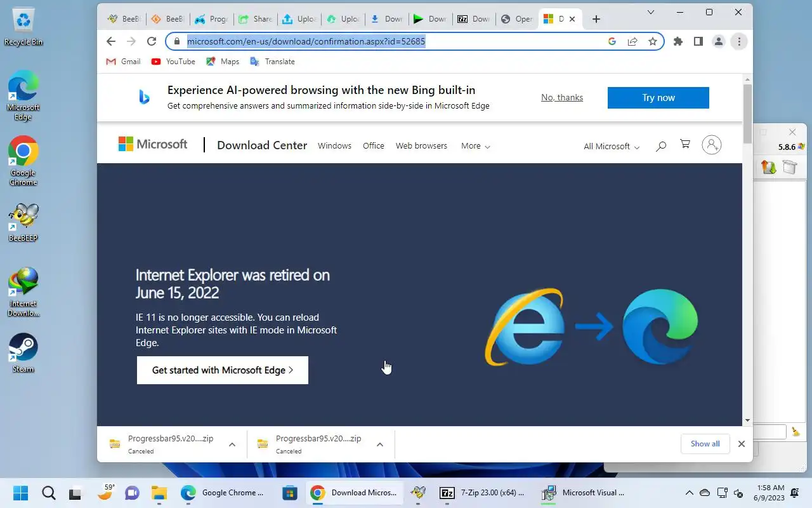Click the Download Center heading link

point(262,145)
